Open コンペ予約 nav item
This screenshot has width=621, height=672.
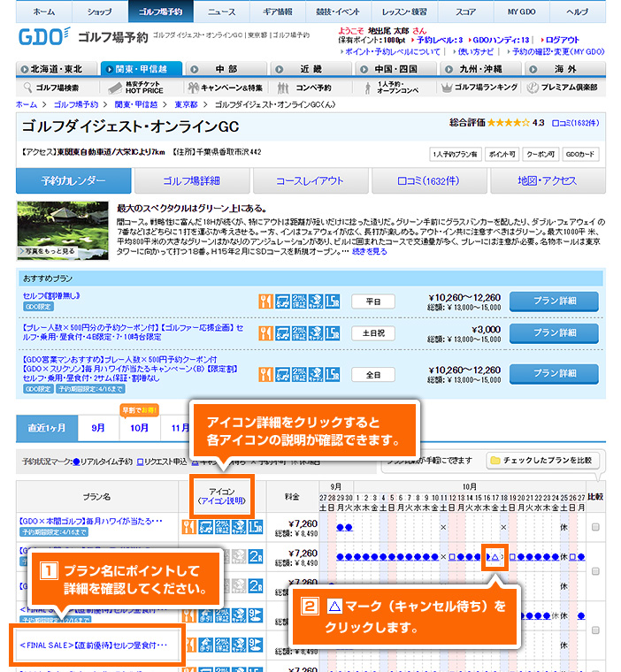point(305,88)
